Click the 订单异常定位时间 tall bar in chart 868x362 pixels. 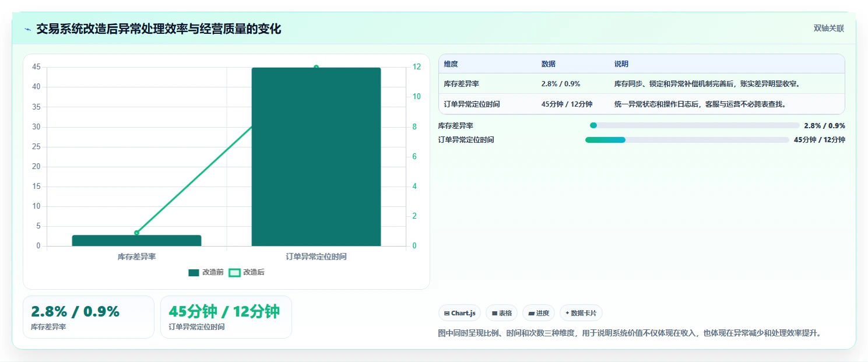pos(316,157)
